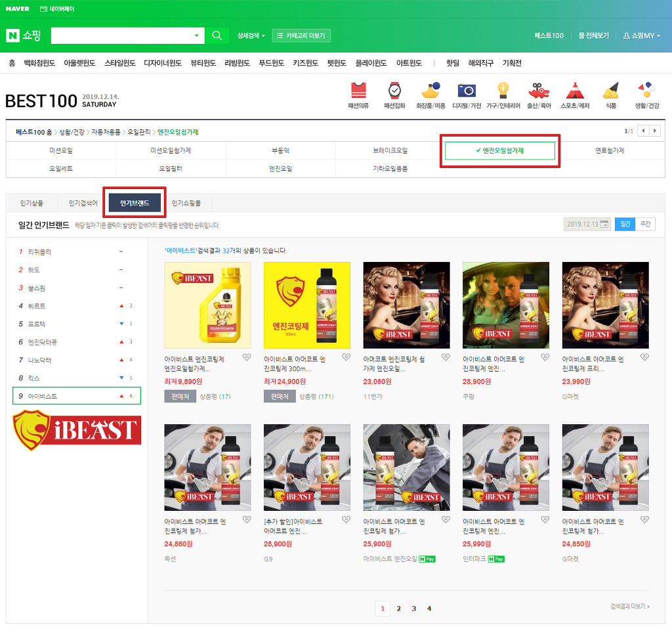This screenshot has height=631, width=672.
Task: Select the 브레이크오일 subcategory
Action: pos(390,150)
